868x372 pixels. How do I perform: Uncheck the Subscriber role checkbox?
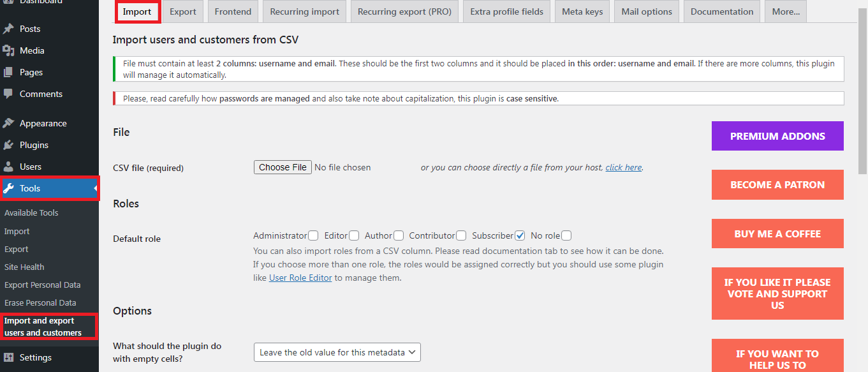[520, 235]
